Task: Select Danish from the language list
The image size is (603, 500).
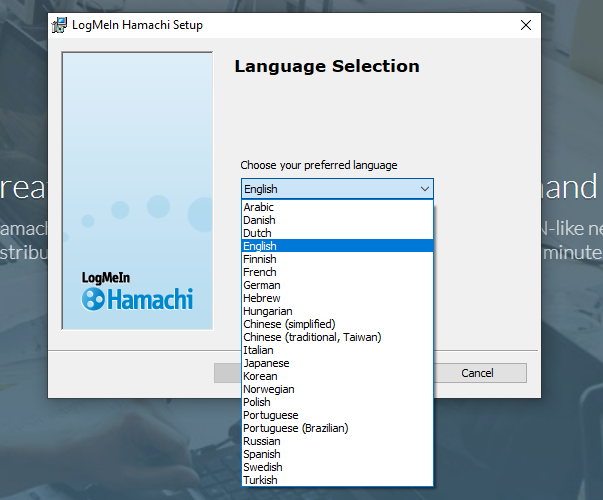Action: coord(337,220)
